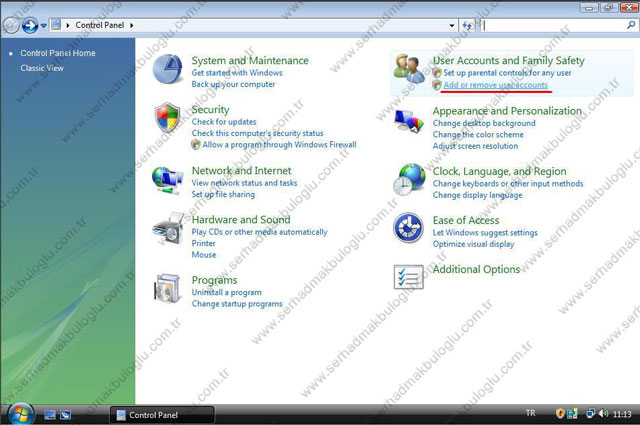Click the Back navigation arrow button
Viewport: 640px width, 425px height.
pos(11,25)
